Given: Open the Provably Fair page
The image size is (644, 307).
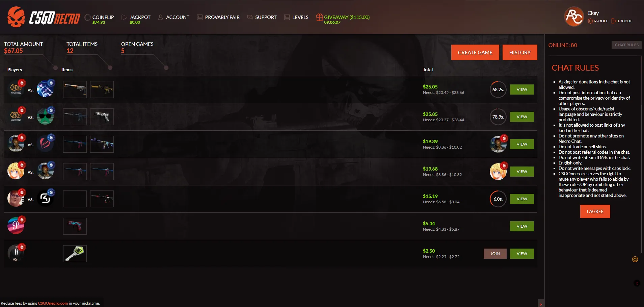Looking at the screenshot, I should 222,17.
